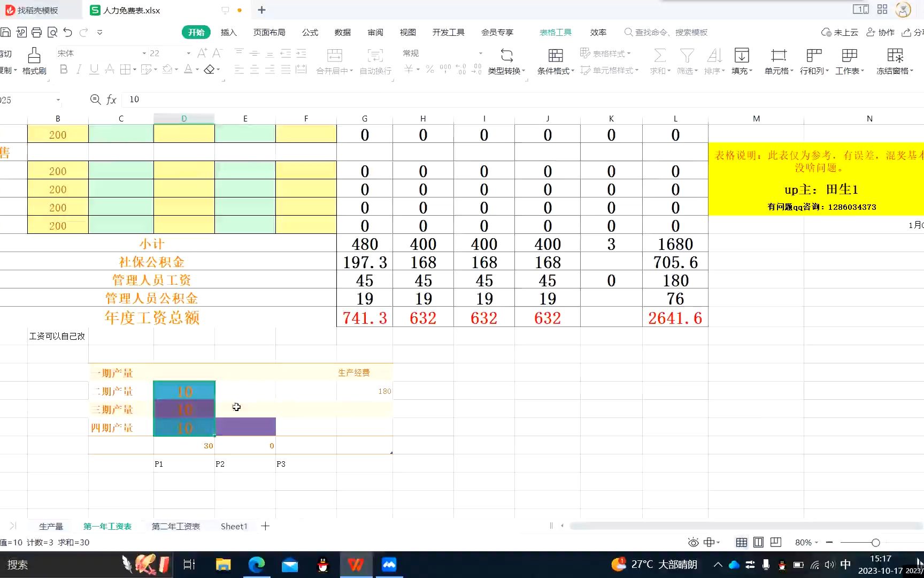Image resolution: width=924 pixels, height=578 pixels.
Task: Open the 第二年工资表 sheet tab
Action: (175, 526)
